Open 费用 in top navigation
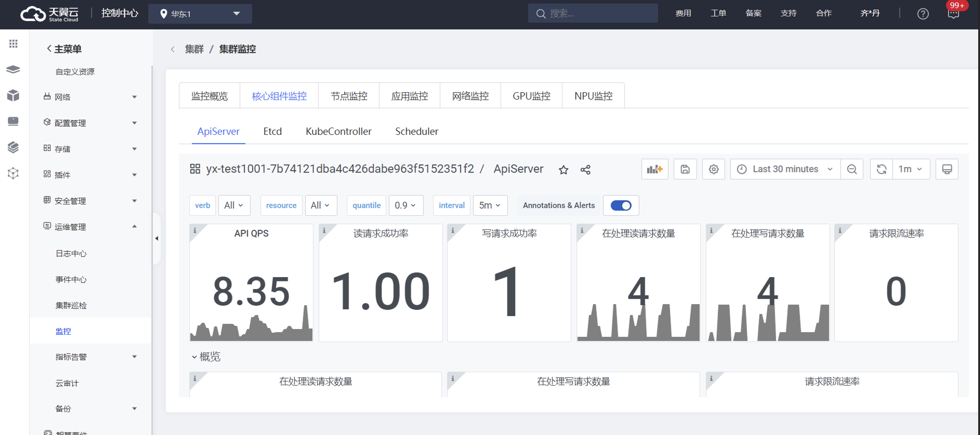The width and height of the screenshot is (980, 435). pyautogui.click(x=683, y=13)
